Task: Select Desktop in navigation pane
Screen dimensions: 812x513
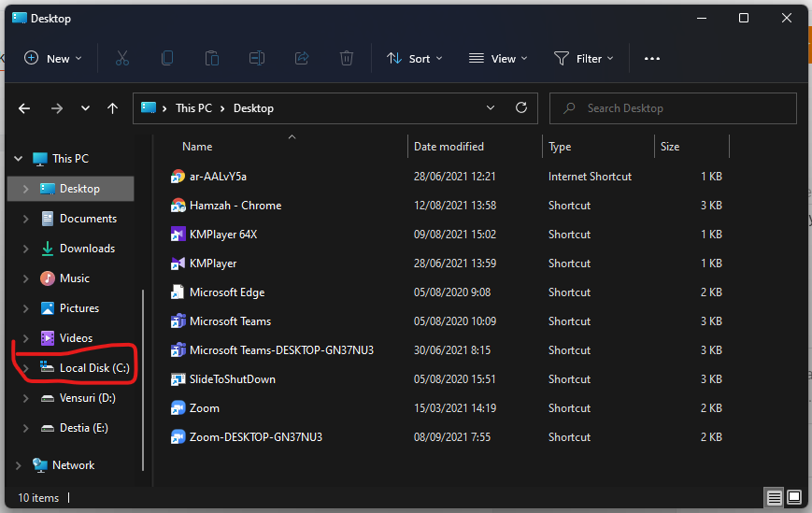Action: 71,189
